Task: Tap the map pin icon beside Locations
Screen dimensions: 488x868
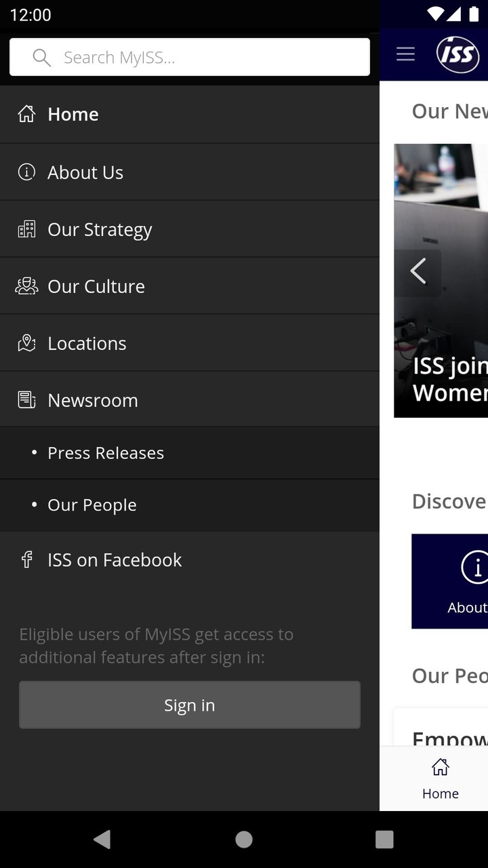Action: (26, 343)
